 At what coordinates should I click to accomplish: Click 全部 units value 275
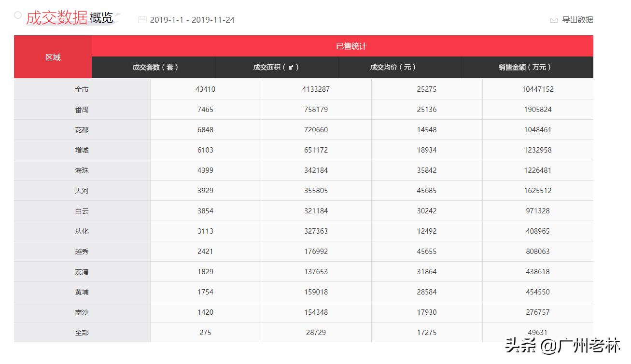(206, 333)
